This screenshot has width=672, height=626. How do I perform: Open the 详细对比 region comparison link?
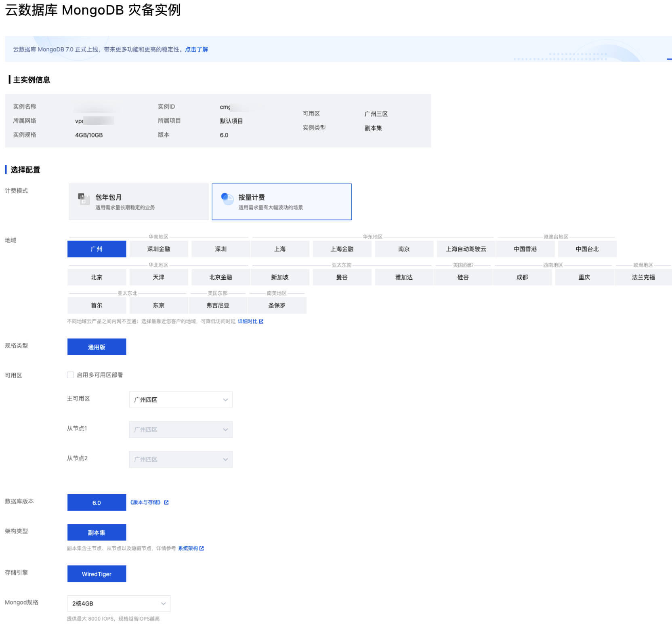[247, 321]
